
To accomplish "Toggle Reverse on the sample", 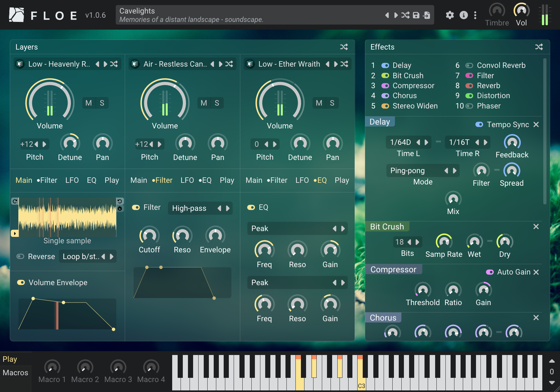I will point(20,257).
